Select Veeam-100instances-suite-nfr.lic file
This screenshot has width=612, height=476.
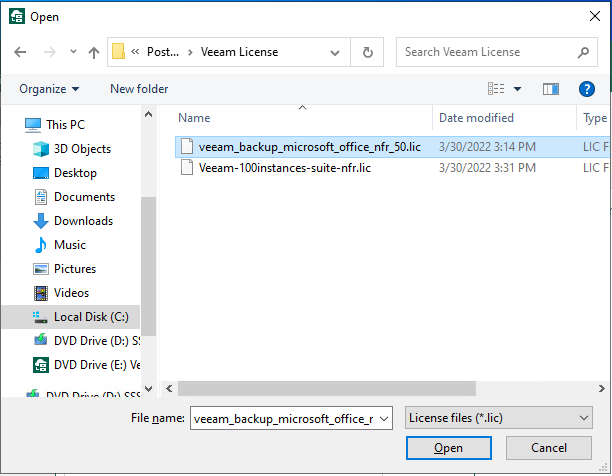click(285, 168)
